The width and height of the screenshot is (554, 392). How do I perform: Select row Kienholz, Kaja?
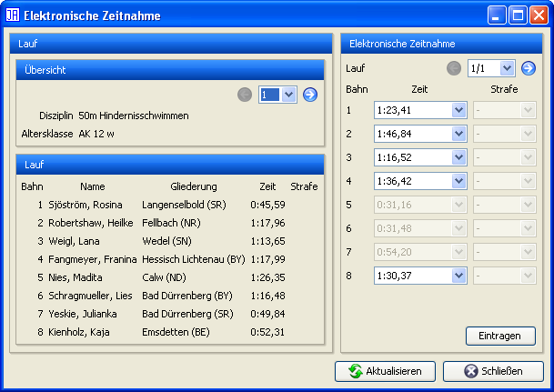click(x=170, y=332)
